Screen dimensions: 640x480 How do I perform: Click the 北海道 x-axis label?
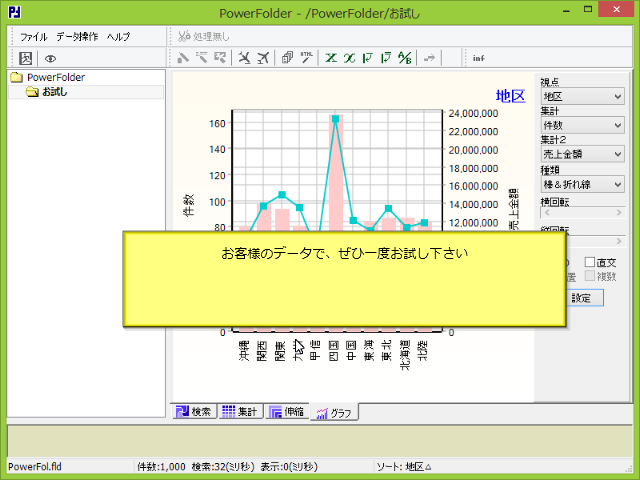coord(405,355)
